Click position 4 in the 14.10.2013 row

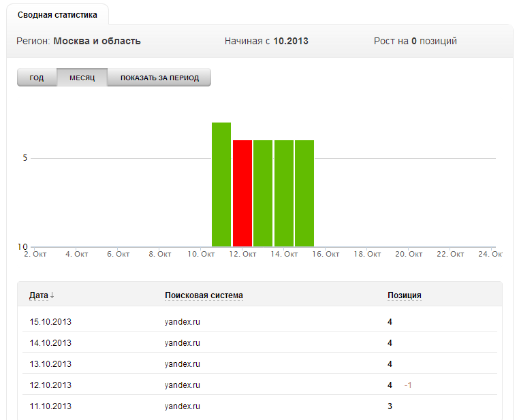click(x=390, y=343)
